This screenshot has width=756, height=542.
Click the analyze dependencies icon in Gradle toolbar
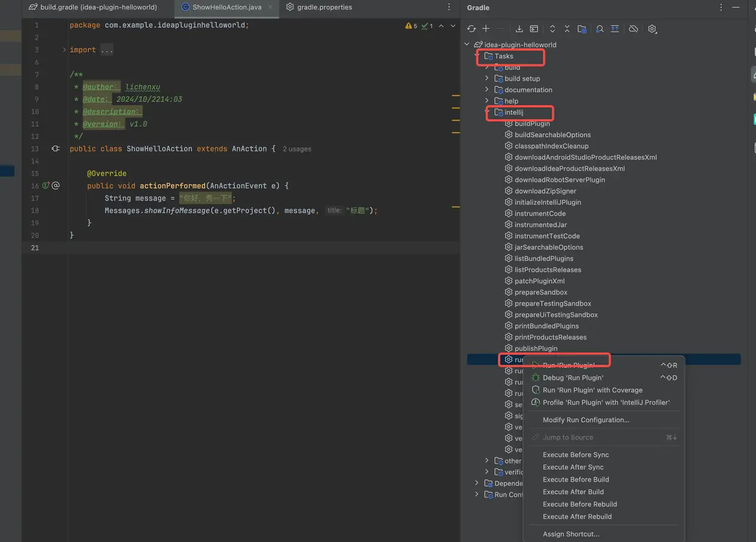tap(599, 28)
